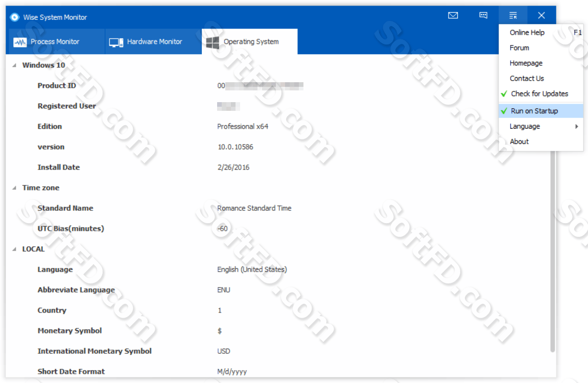Select the 2/26/2016 install date value
This screenshot has height=383, width=588.
[x=233, y=167]
